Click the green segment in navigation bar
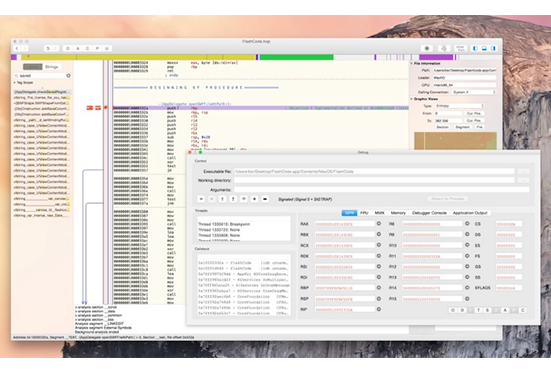The image size is (551, 371). coord(296,57)
